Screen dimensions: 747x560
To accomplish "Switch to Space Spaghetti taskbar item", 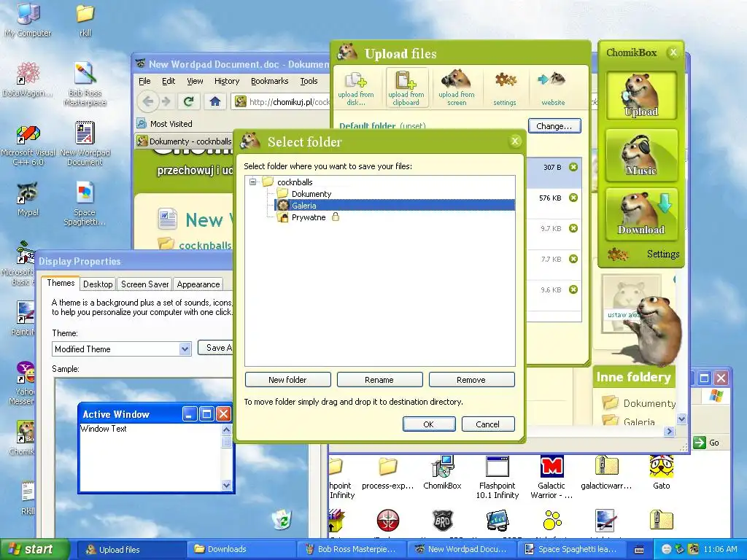I will pos(572,549).
